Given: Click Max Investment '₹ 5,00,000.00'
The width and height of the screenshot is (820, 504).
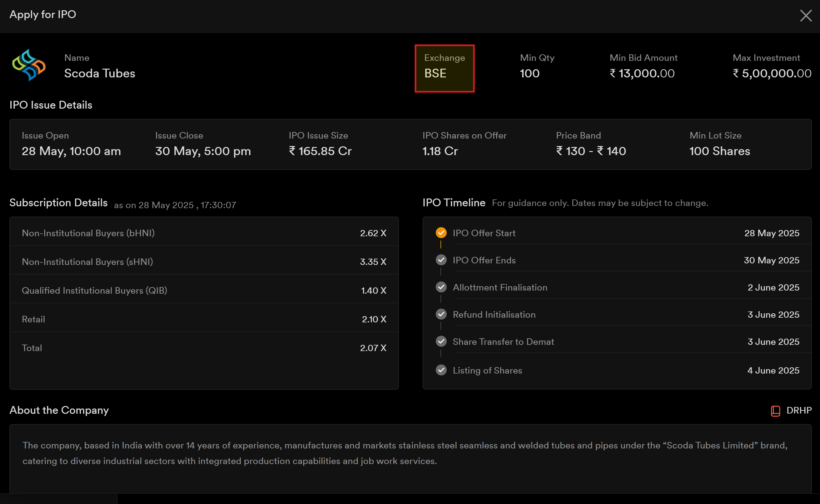Looking at the screenshot, I should pyautogui.click(x=772, y=73).
